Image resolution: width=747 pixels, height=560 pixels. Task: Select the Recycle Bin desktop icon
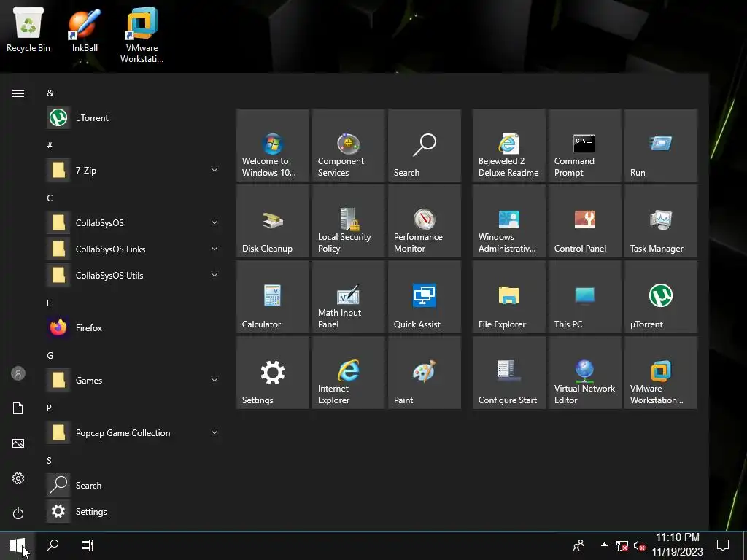click(28, 29)
